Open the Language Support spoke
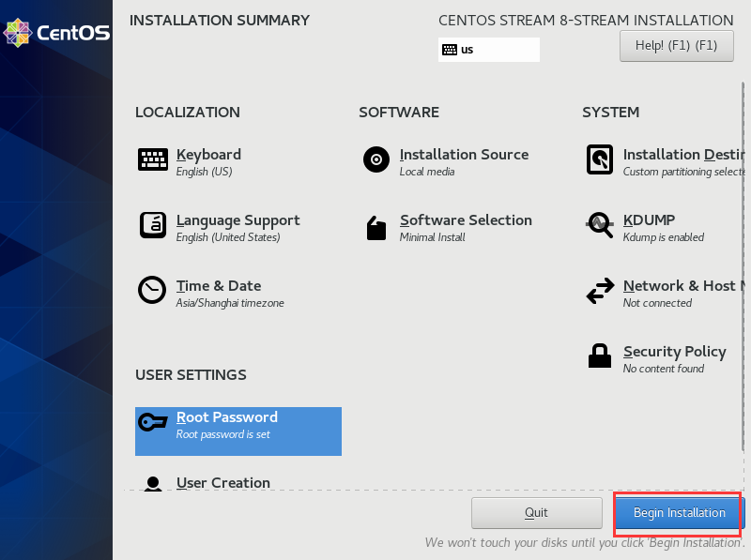This screenshot has height=560, width=751. coord(238,220)
